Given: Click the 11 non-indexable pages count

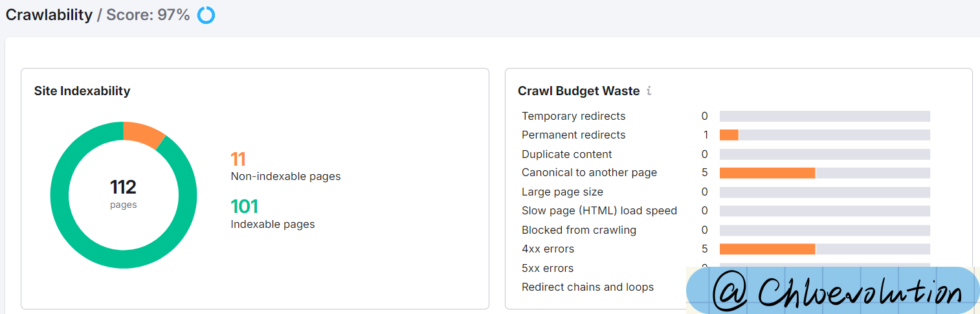Looking at the screenshot, I should (x=238, y=159).
